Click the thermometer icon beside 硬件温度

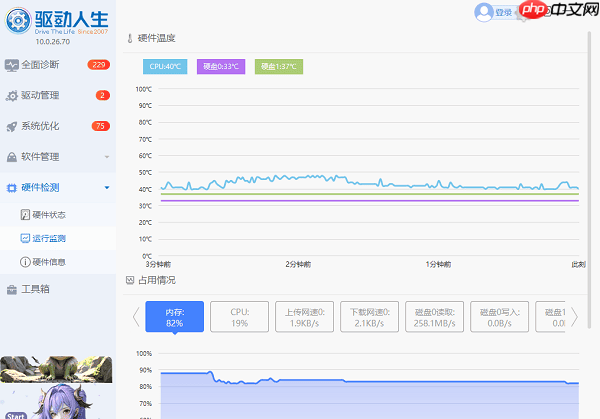click(130, 38)
